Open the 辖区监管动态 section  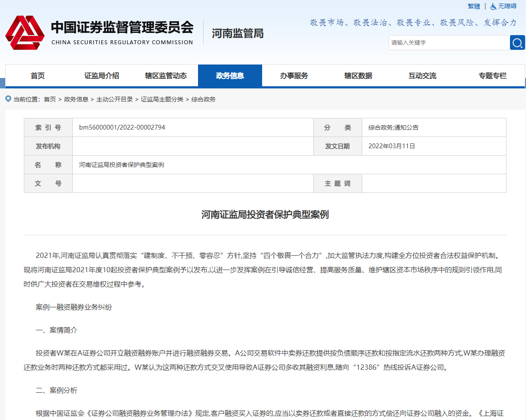click(166, 75)
